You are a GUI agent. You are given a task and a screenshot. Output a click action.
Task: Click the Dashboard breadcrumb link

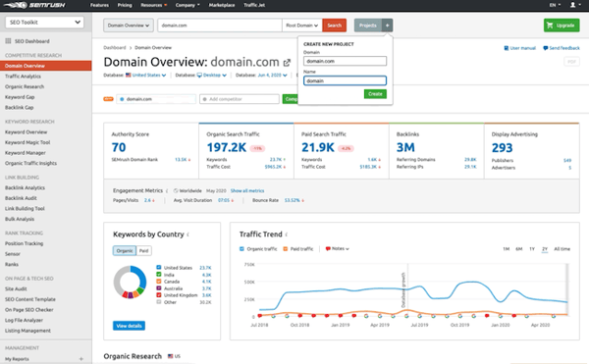(x=115, y=48)
